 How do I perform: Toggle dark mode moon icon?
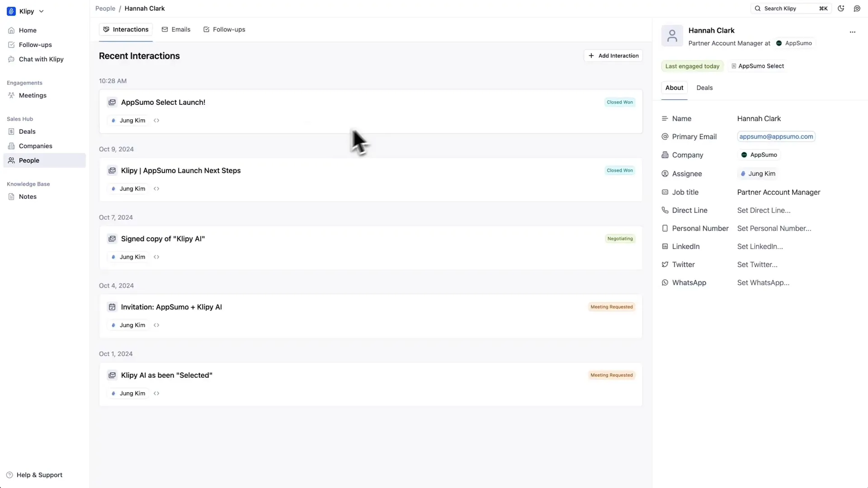coord(841,9)
